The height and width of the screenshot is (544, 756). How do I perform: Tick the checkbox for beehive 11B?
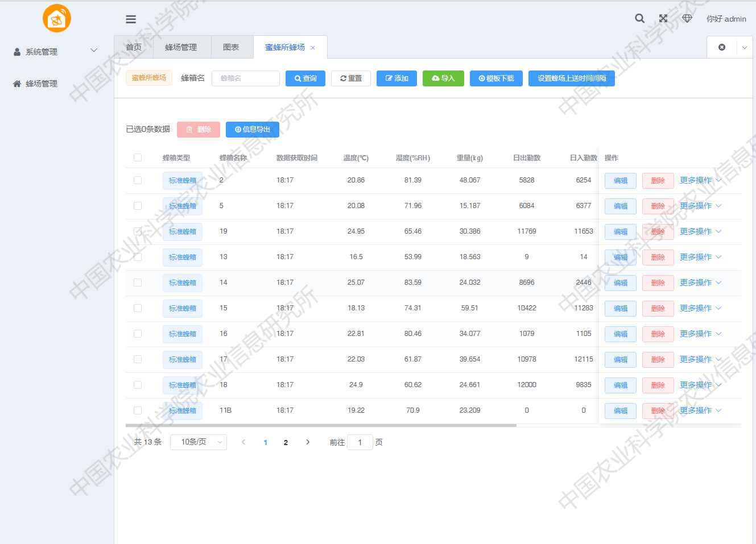coord(138,410)
